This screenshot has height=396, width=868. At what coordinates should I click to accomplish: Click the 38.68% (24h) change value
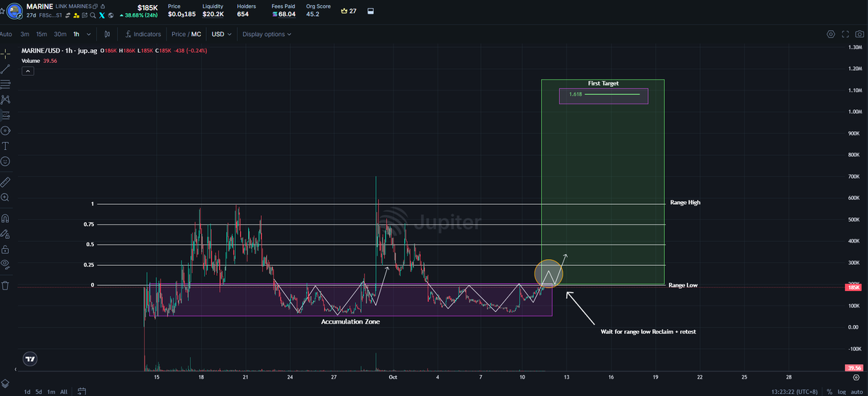click(140, 15)
